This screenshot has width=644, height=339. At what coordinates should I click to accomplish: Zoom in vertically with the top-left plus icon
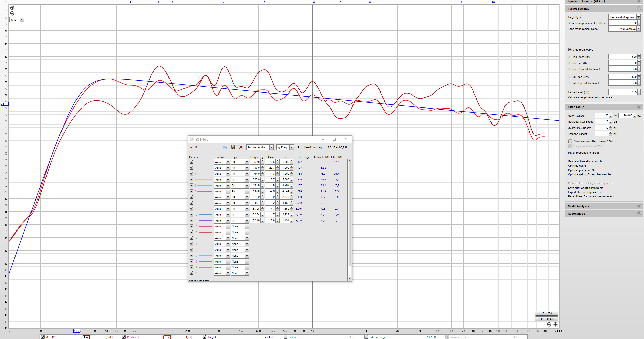click(x=12, y=8)
